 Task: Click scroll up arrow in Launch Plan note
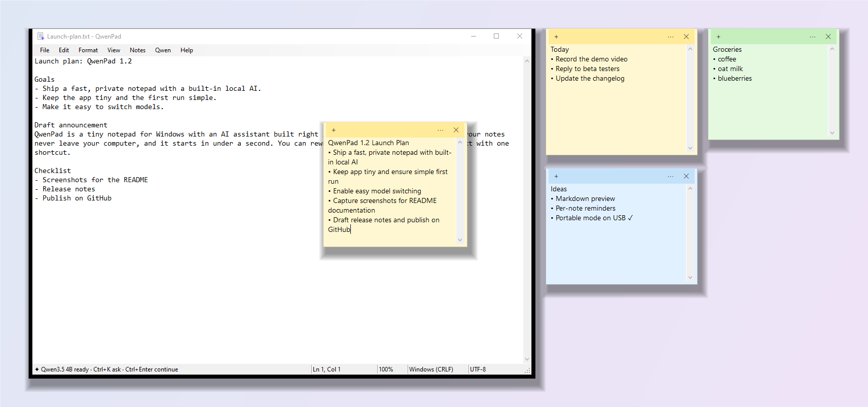(460, 143)
